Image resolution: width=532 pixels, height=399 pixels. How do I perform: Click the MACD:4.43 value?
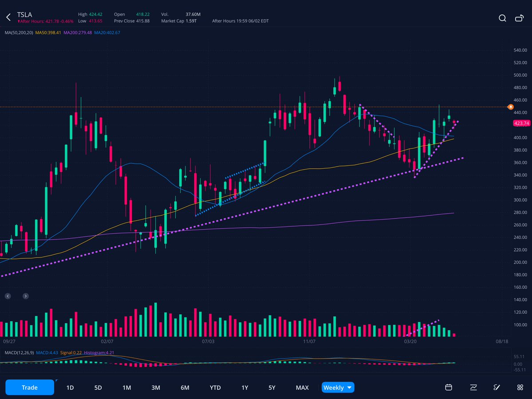(47, 352)
